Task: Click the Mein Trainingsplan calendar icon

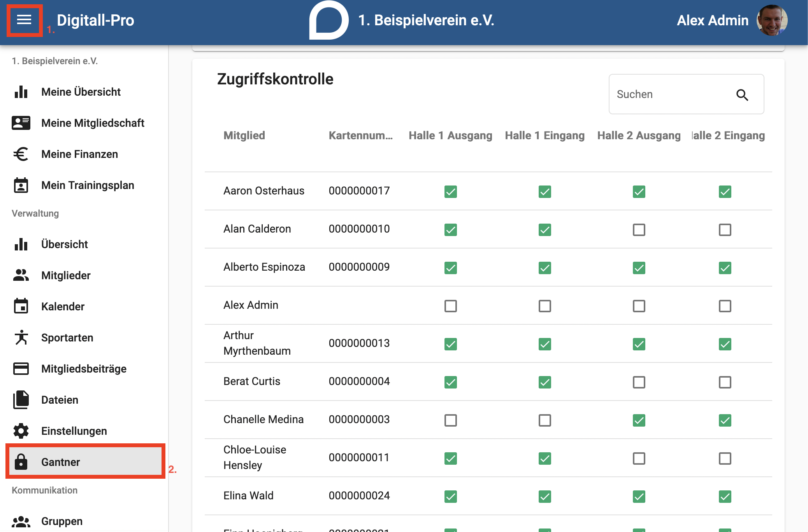Action: click(21, 185)
